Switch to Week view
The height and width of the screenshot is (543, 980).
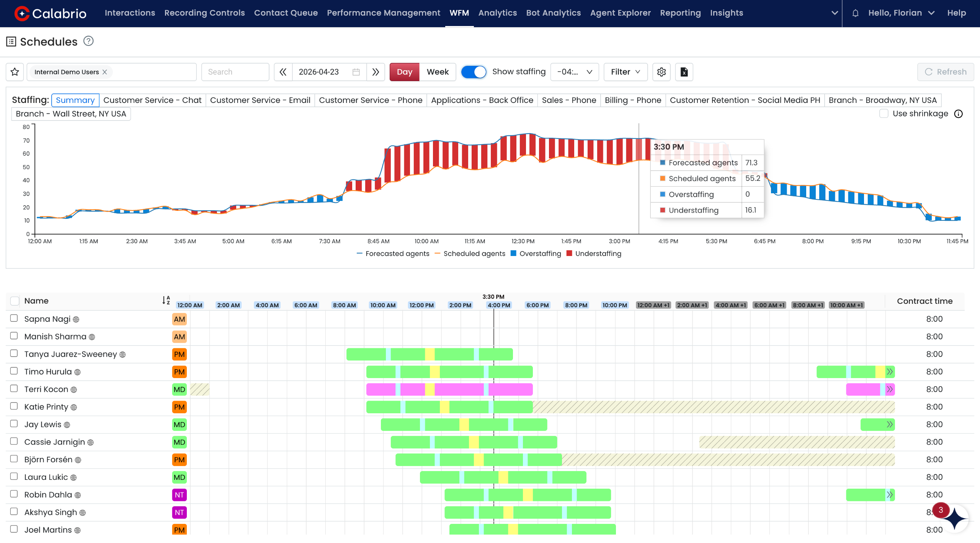point(438,72)
